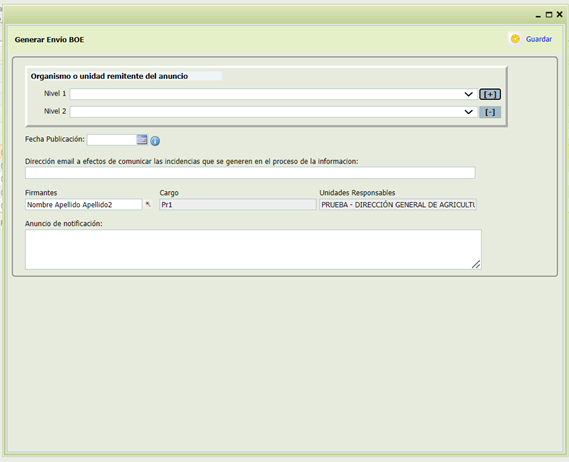Click the Guardar text link
The height and width of the screenshot is (462, 569).
[x=539, y=39]
